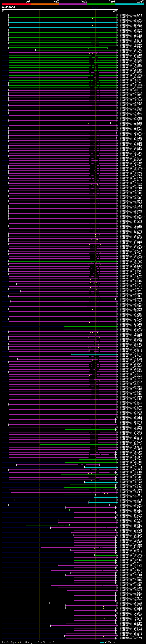The width and height of the screenshot is (146, 644).
Task: Click the cyan alignment bar for UniRef100_B4DRY2
Action: pos(94,354)
